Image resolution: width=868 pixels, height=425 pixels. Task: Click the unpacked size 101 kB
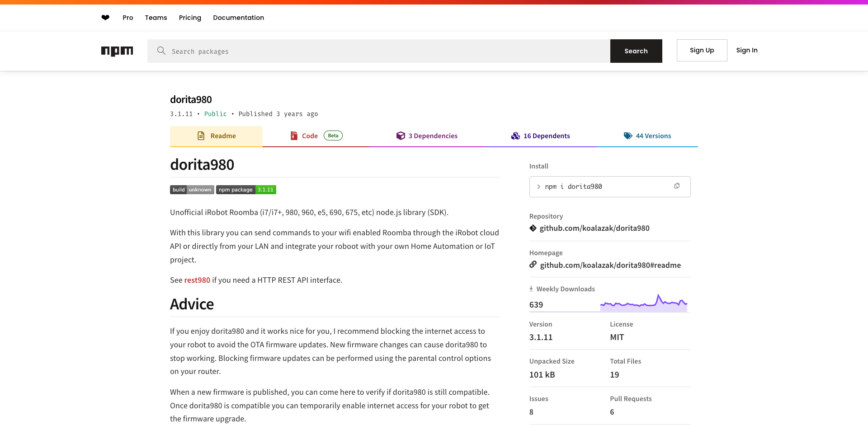click(542, 375)
